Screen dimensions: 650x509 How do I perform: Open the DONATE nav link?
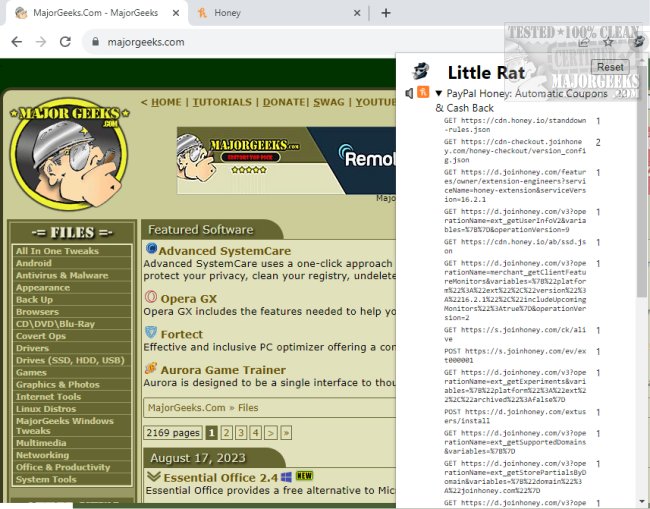(x=284, y=102)
